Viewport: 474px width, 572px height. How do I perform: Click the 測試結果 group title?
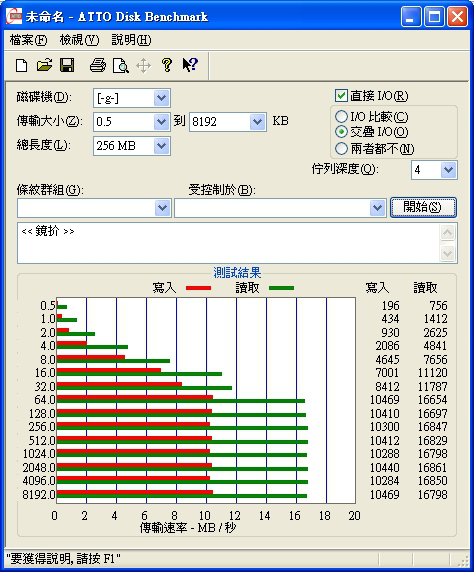click(x=237, y=273)
